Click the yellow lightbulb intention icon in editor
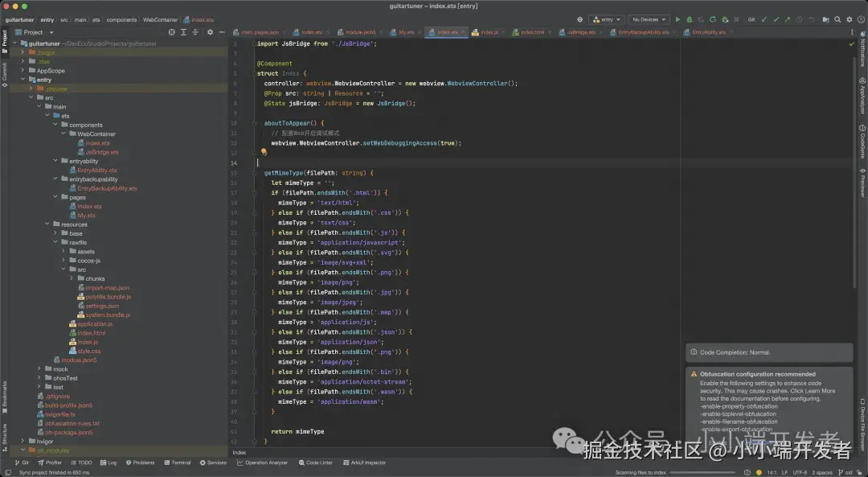The image size is (868, 477). point(264,151)
